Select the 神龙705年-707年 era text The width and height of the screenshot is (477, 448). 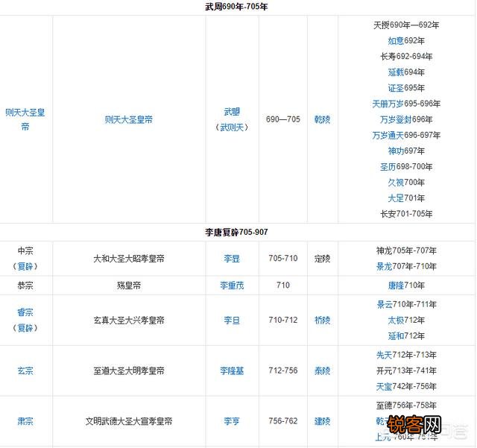click(x=406, y=250)
